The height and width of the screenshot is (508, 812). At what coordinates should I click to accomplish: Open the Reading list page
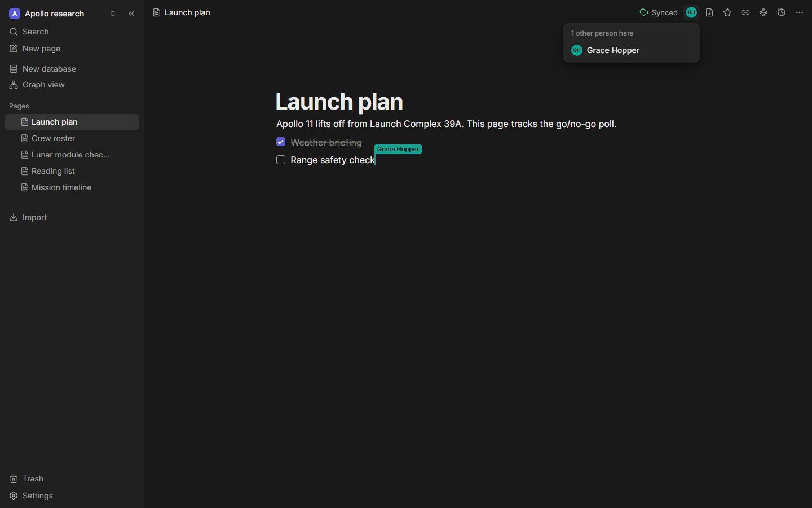[72, 171]
